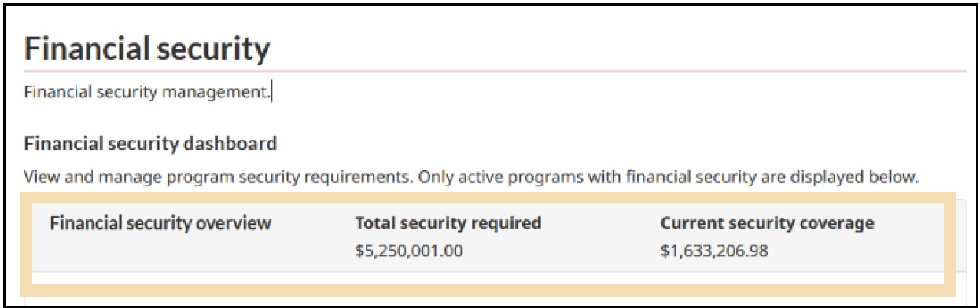Click the "Current security coverage" label
The width and height of the screenshot is (980, 308).
pyautogui.click(x=768, y=223)
